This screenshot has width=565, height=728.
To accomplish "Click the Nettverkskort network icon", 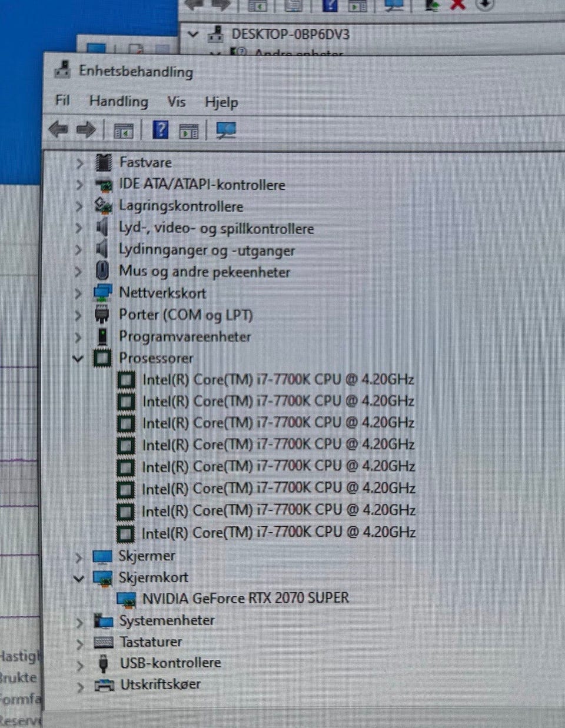I will pos(103,293).
